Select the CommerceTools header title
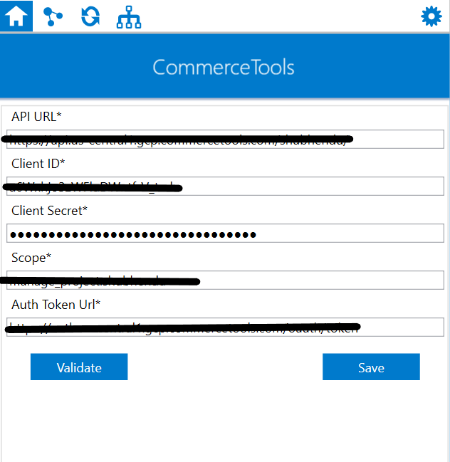This screenshot has height=462, width=450. pyautogui.click(x=223, y=67)
